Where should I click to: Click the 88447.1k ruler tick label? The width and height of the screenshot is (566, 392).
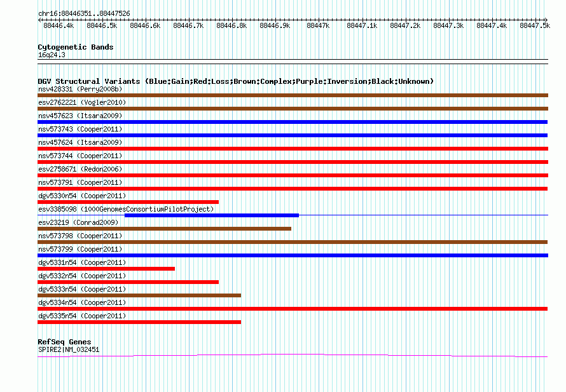pos(362,25)
